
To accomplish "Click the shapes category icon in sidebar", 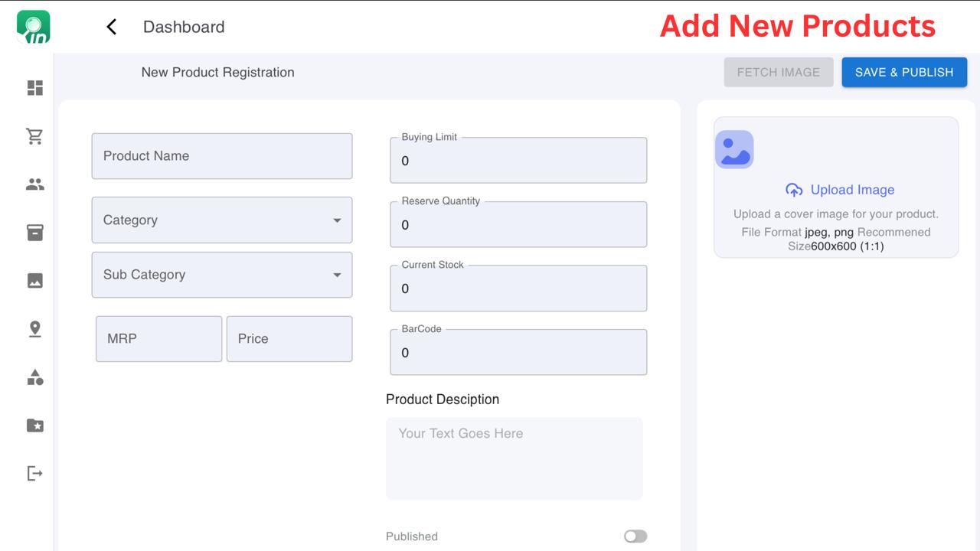I will tap(34, 377).
